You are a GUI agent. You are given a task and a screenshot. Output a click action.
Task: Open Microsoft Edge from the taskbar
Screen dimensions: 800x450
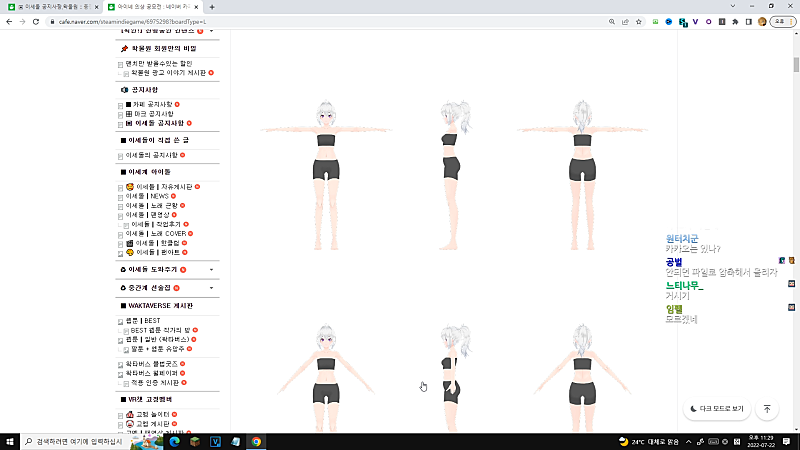coord(173,441)
